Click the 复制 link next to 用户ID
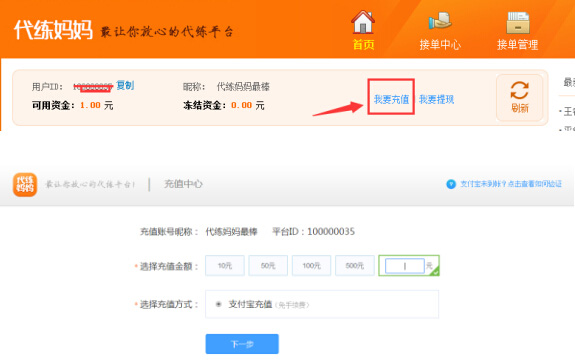575x362 pixels. [125, 85]
